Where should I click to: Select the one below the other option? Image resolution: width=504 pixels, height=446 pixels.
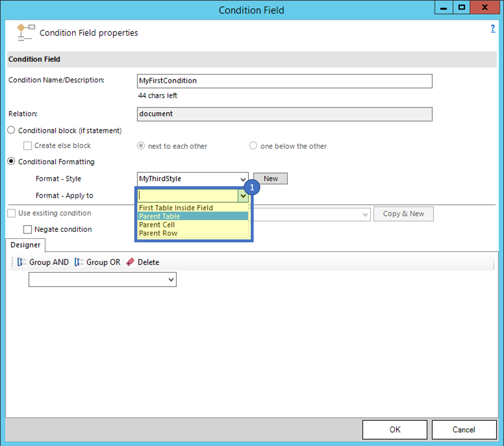click(253, 146)
